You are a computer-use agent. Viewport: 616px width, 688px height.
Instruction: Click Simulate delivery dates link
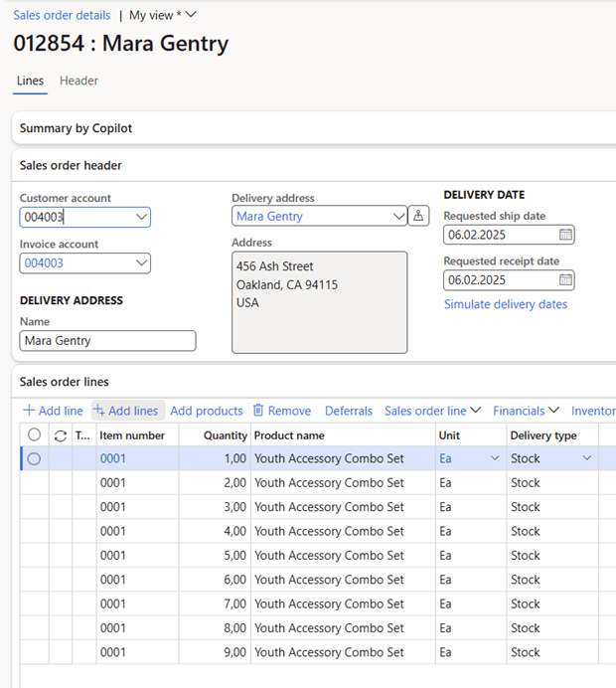pos(506,304)
